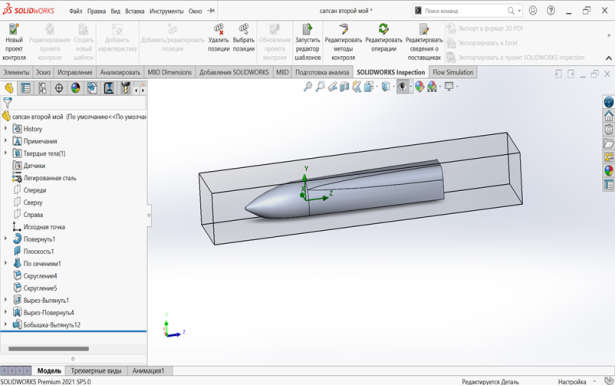Click the Edit Appearance color ball
Image resolution: width=616 pixels, height=386 pixels.
coord(420,86)
